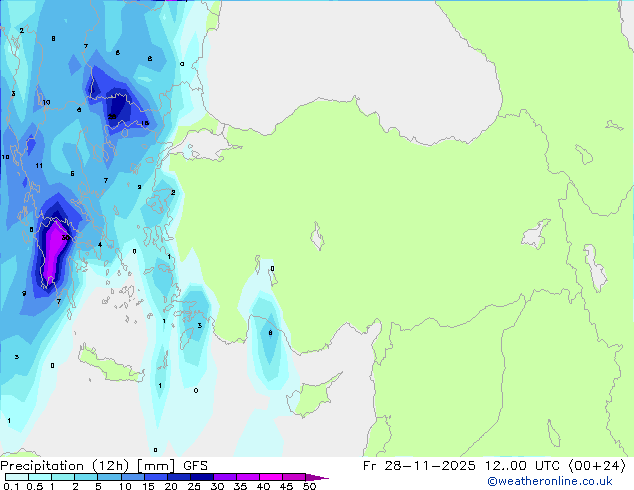Click the '[mm]' unit label
Screen dimensions: 634x490
click(156, 466)
